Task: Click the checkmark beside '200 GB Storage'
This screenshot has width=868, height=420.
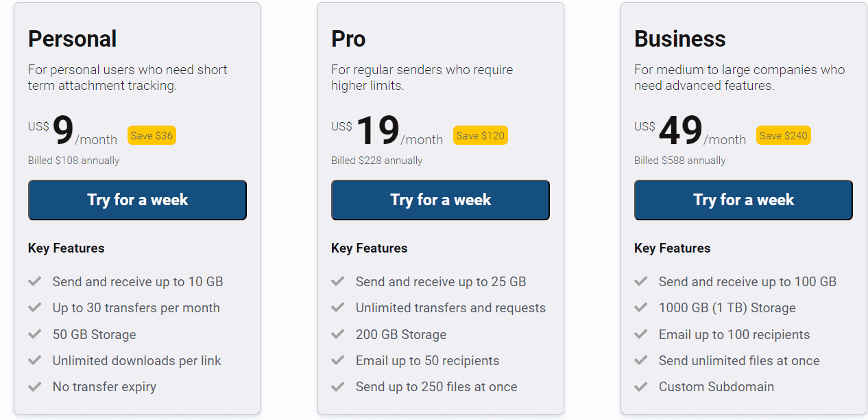Action: pyautogui.click(x=338, y=334)
